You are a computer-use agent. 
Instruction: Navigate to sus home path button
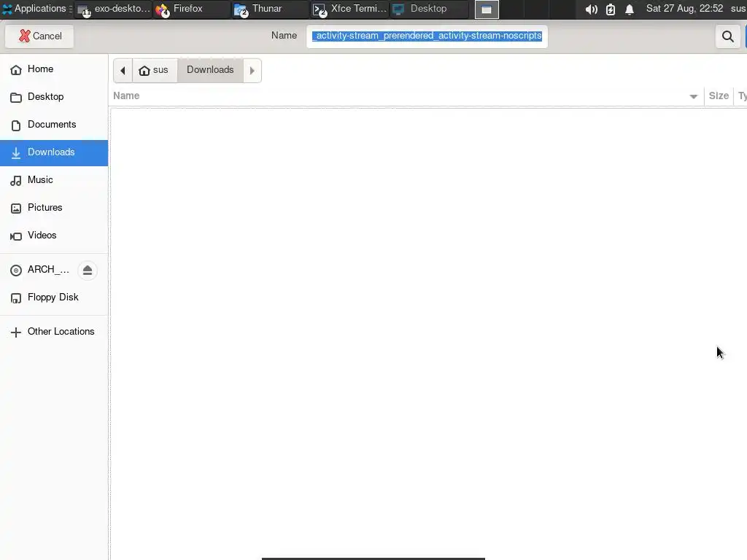tap(154, 71)
